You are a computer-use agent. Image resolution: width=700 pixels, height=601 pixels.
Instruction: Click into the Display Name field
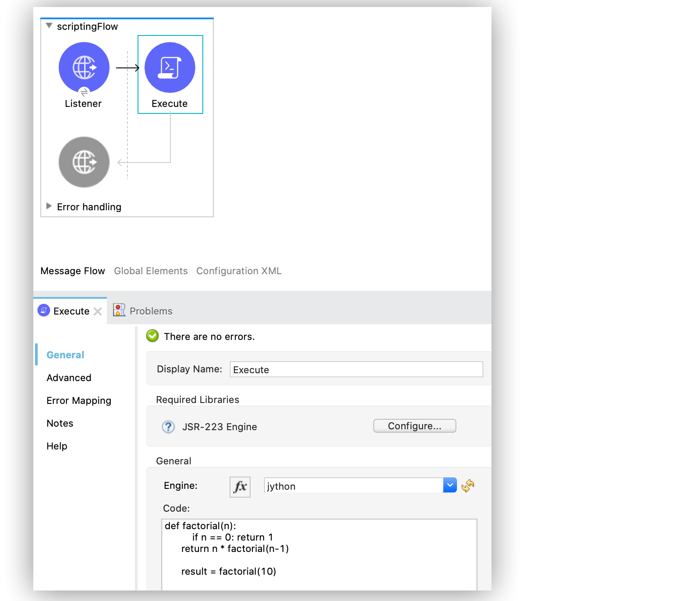coord(356,369)
